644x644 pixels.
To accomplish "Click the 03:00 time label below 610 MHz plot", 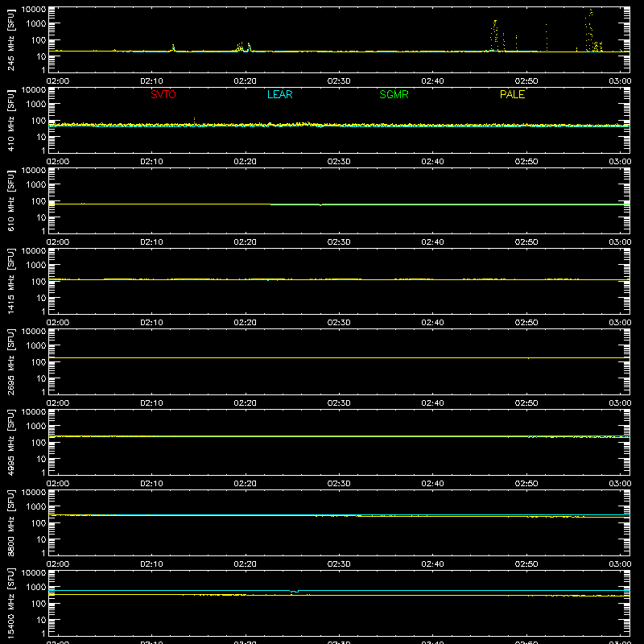I will (x=620, y=242).
